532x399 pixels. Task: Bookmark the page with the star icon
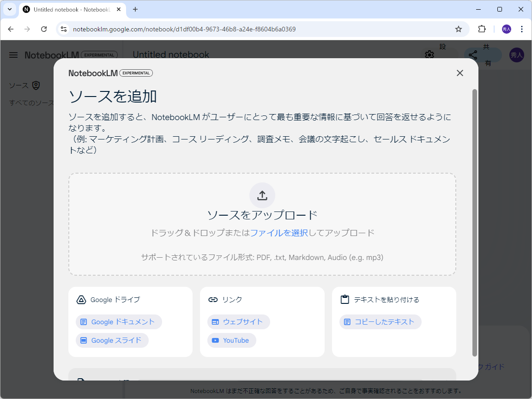coord(459,29)
